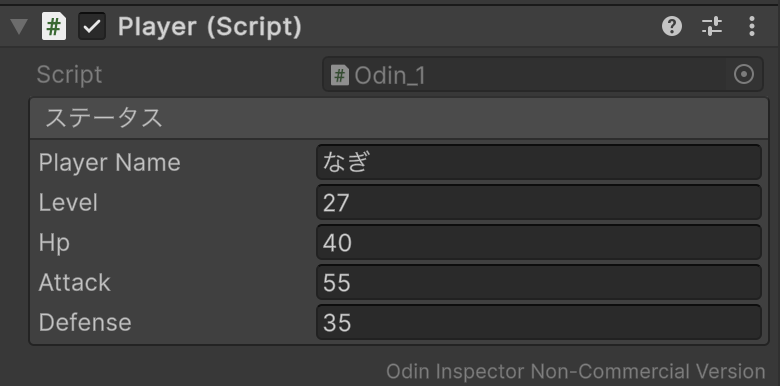Click the ステータス group header
This screenshot has height=386, width=780.
point(399,118)
